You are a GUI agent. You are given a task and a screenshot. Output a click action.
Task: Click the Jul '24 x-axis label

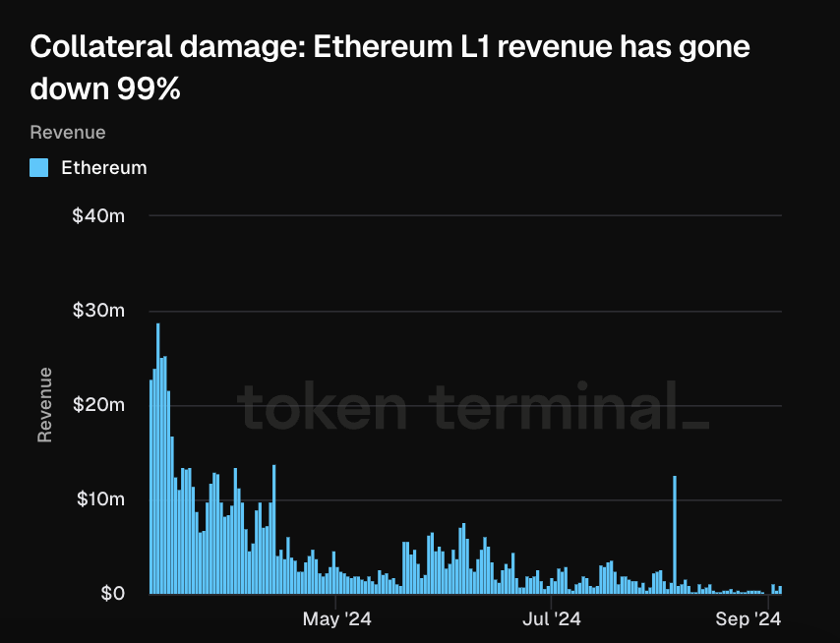[552, 619]
